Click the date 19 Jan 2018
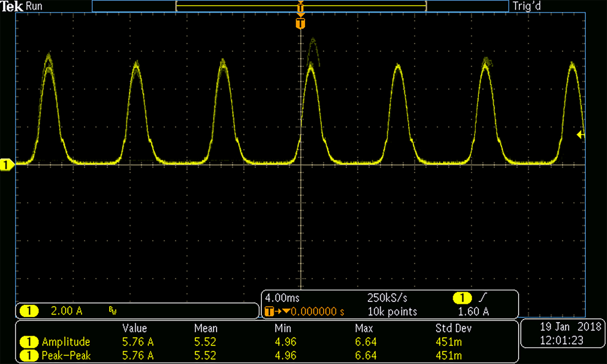The width and height of the screenshot is (607, 364). (570, 327)
